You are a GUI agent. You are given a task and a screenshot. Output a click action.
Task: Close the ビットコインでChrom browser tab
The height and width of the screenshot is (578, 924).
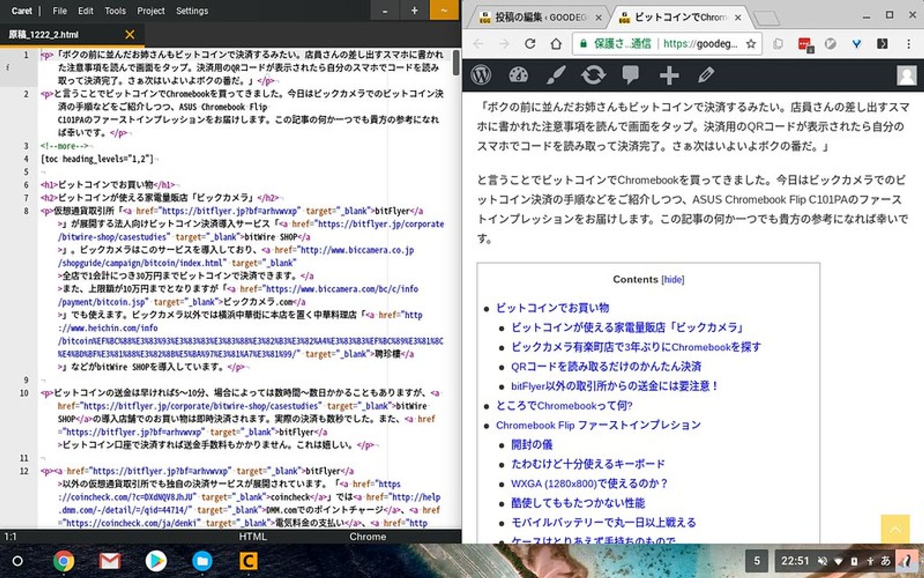(x=737, y=17)
